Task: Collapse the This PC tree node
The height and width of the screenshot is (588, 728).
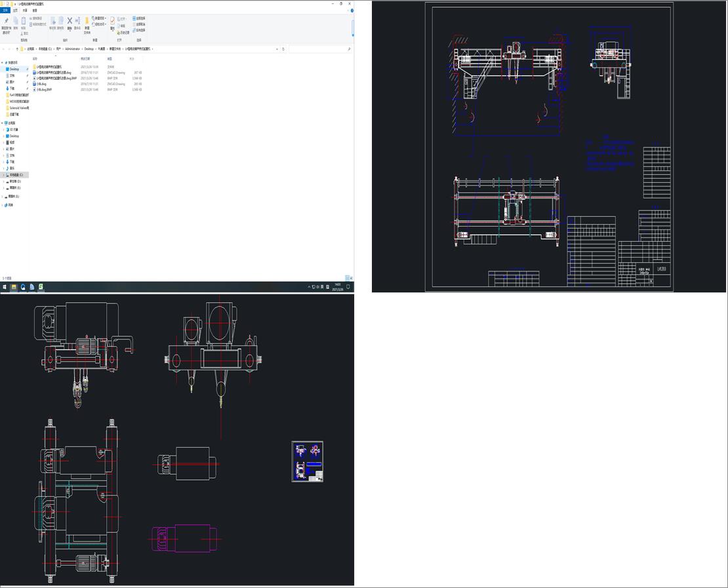Action: 3,123
